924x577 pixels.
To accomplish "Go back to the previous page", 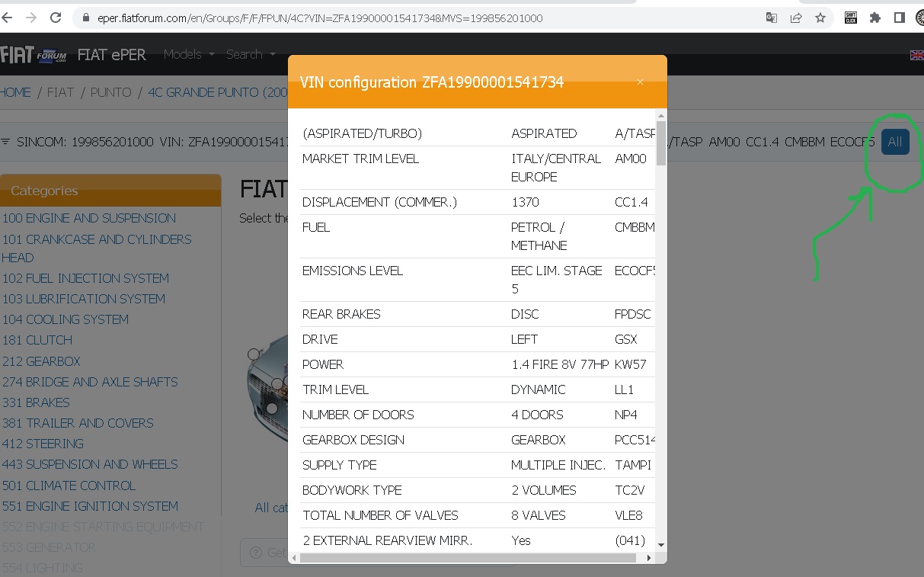I will coord(8,18).
